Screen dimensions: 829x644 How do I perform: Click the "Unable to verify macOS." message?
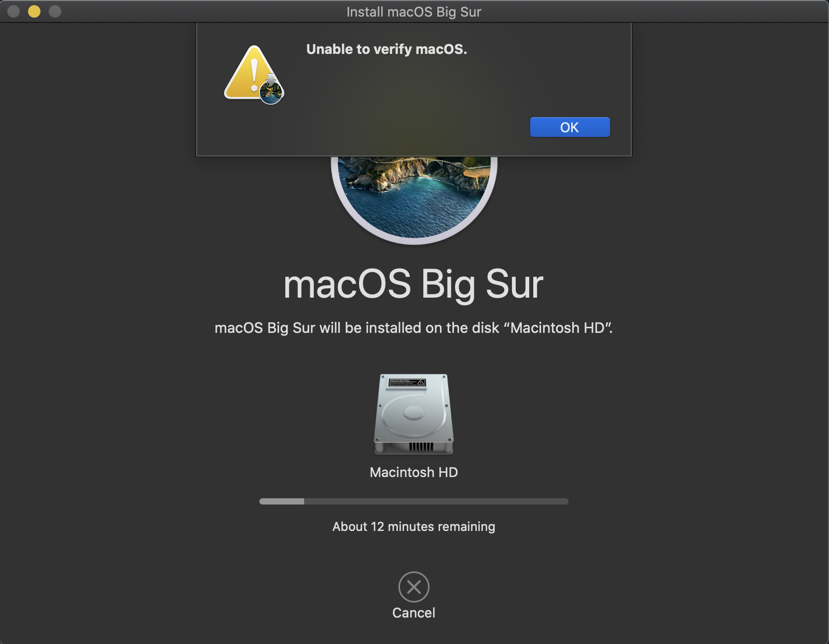[x=386, y=49]
